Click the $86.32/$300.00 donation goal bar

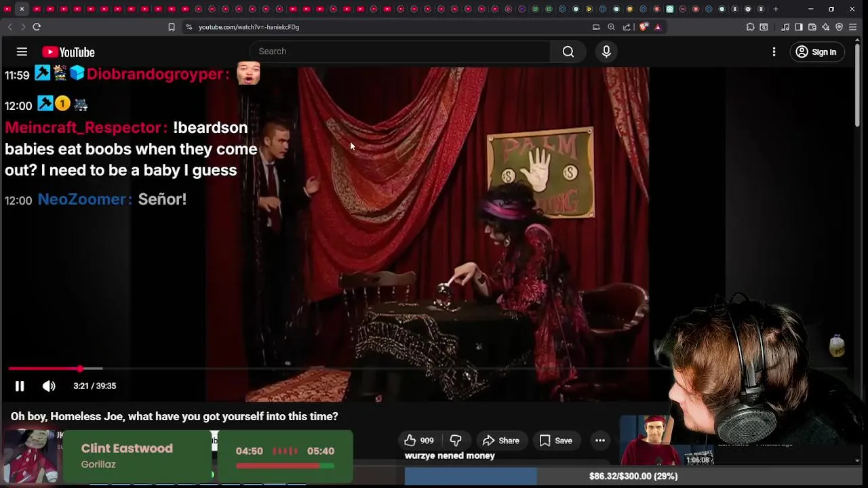point(633,476)
